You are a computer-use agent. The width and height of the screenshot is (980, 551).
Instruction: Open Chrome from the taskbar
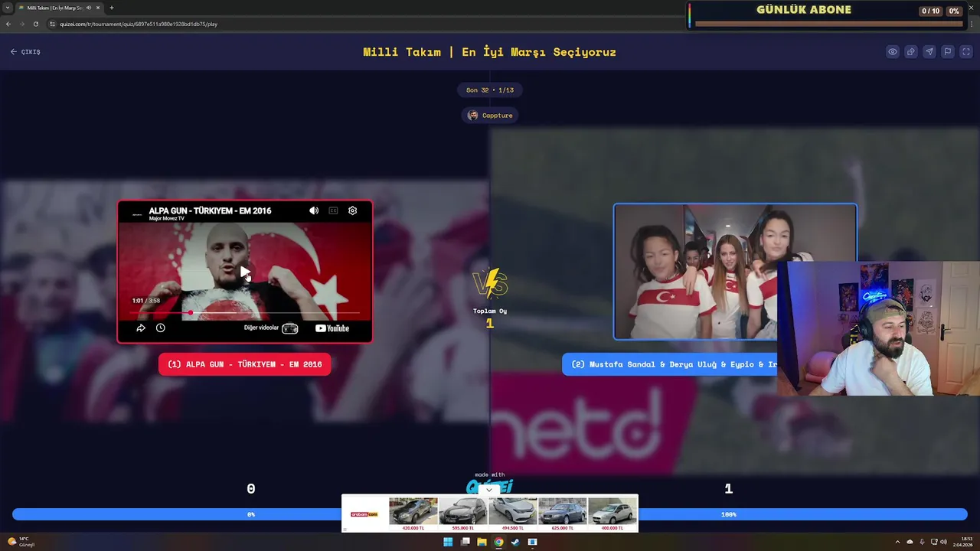pyautogui.click(x=498, y=542)
